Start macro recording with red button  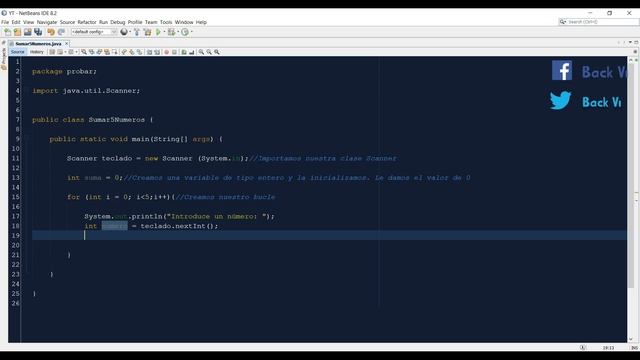point(167,52)
